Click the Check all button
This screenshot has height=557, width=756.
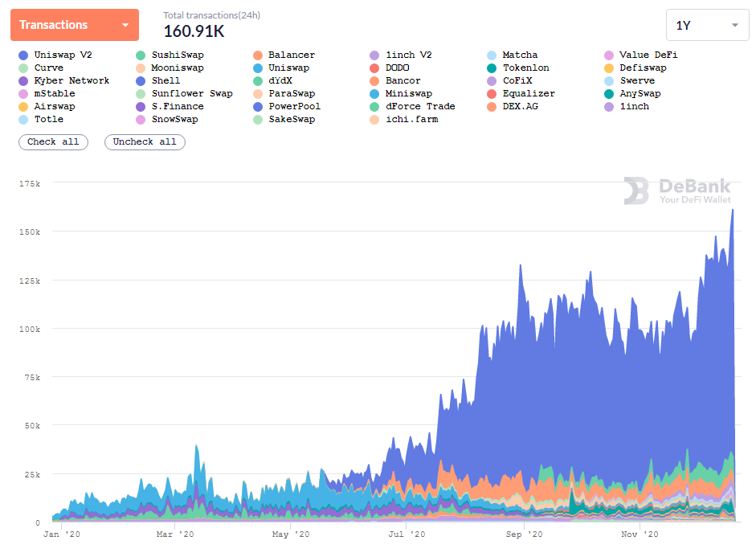tap(53, 141)
